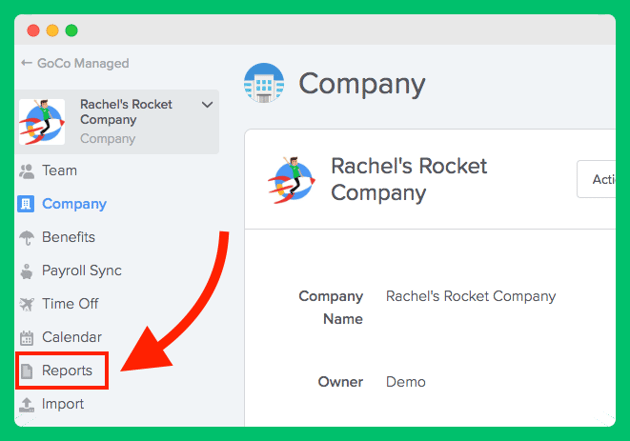Click the blue building icon in page header
Screen dimensions: 630x441
264,83
